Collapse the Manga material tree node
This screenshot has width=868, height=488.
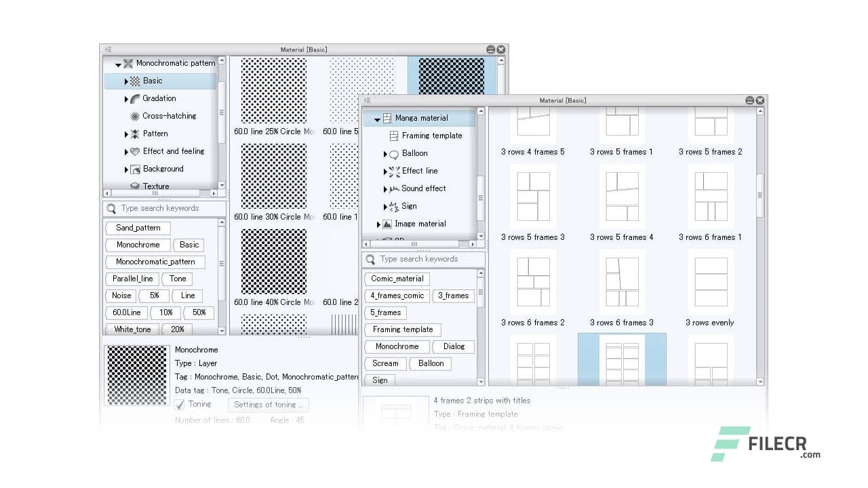point(376,118)
